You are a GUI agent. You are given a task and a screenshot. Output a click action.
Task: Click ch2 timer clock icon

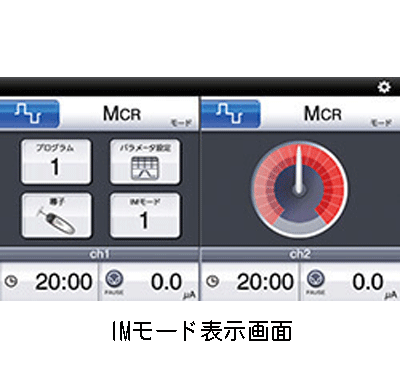click(213, 282)
